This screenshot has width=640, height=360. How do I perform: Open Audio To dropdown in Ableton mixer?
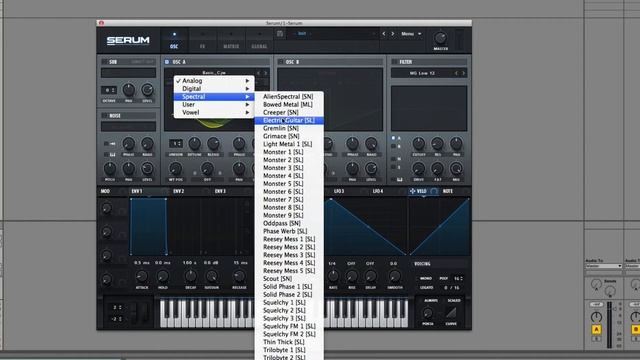click(604, 266)
